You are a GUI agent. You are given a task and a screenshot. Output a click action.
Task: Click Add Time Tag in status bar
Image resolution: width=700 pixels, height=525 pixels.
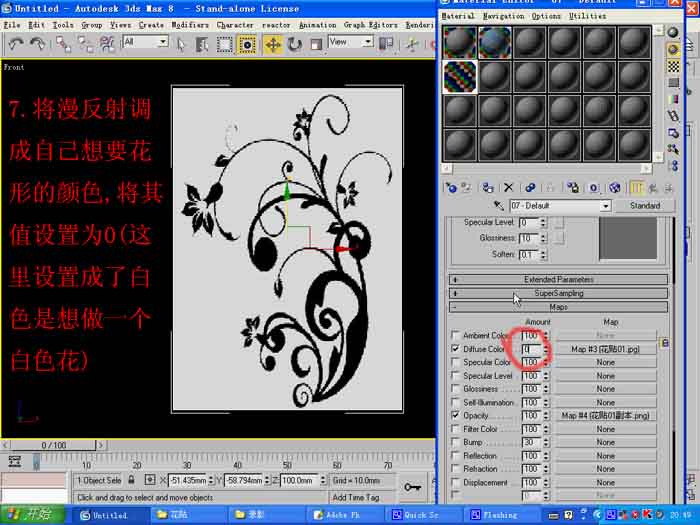pos(356,497)
